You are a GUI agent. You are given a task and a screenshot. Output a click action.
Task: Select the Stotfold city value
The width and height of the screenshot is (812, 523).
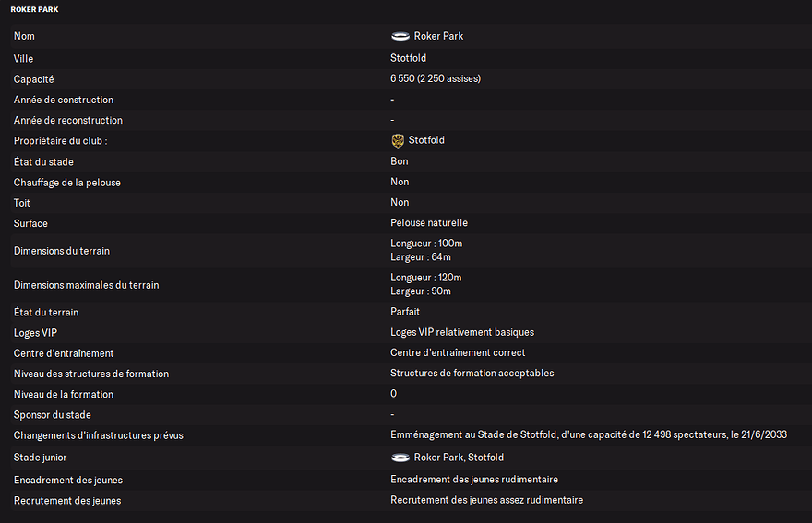coord(408,58)
